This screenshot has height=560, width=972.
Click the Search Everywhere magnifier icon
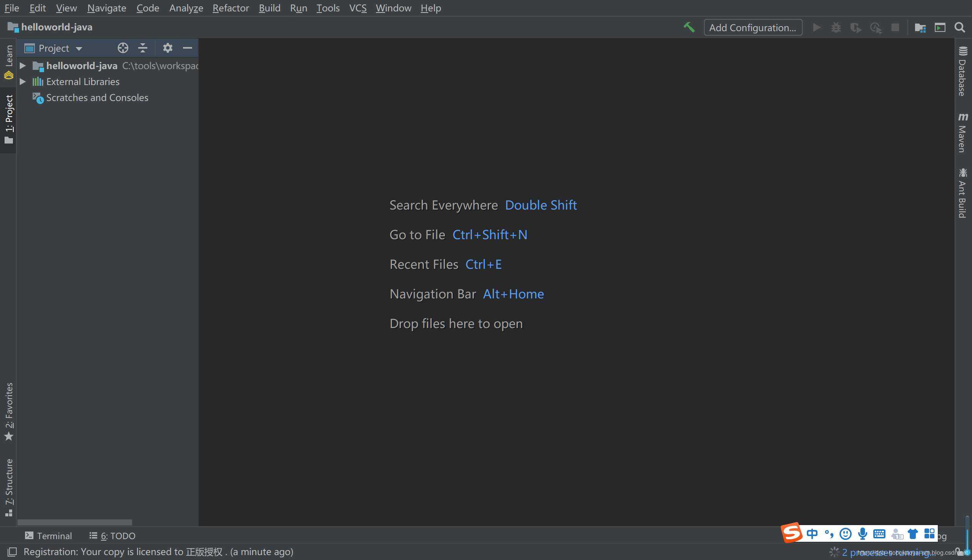[x=960, y=27]
